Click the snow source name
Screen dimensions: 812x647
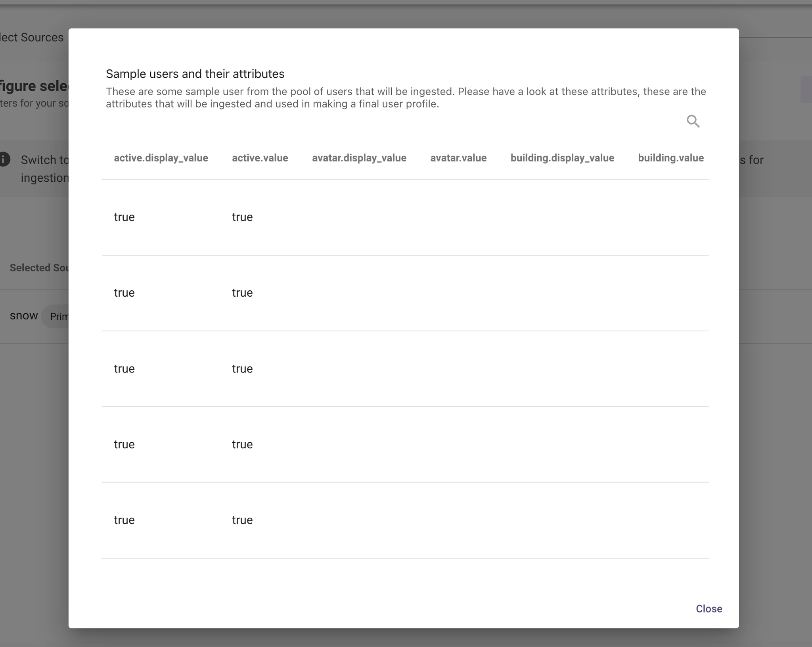pyautogui.click(x=24, y=316)
